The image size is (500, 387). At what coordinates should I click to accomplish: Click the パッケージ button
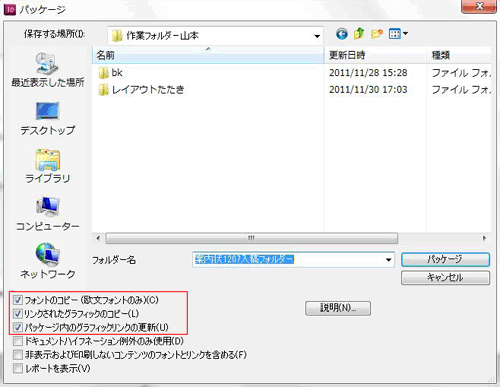pyautogui.click(x=445, y=259)
